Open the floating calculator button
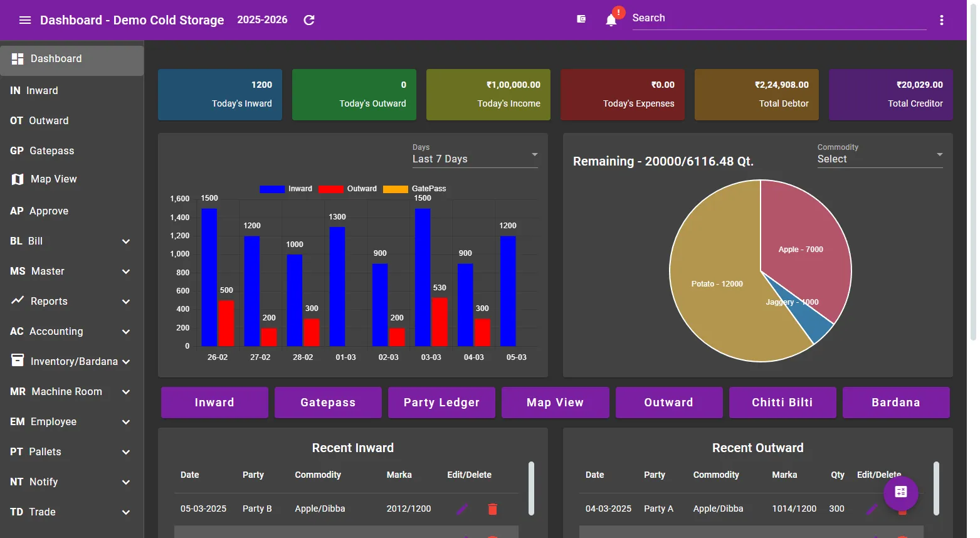 [x=900, y=493]
